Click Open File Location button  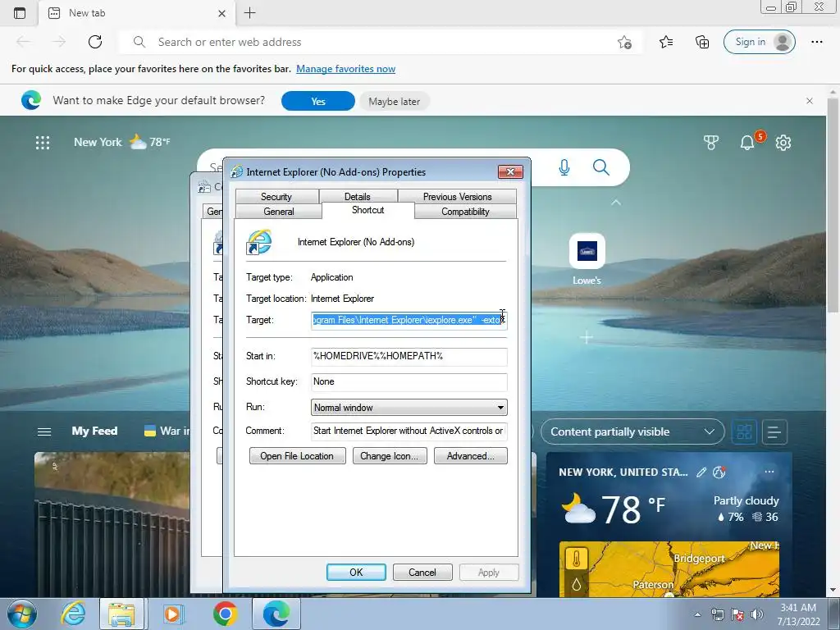(x=297, y=456)
